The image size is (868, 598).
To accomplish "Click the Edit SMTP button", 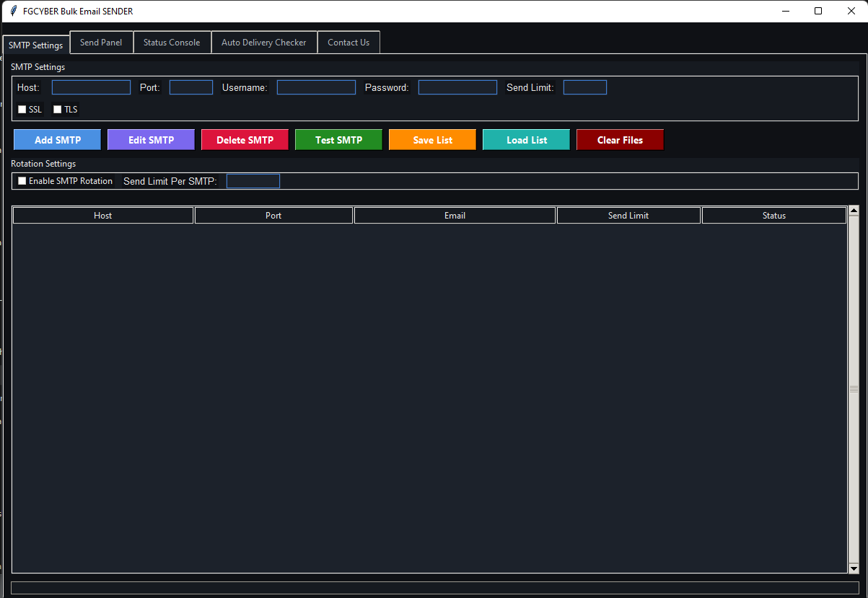I will tap(151, 140).
